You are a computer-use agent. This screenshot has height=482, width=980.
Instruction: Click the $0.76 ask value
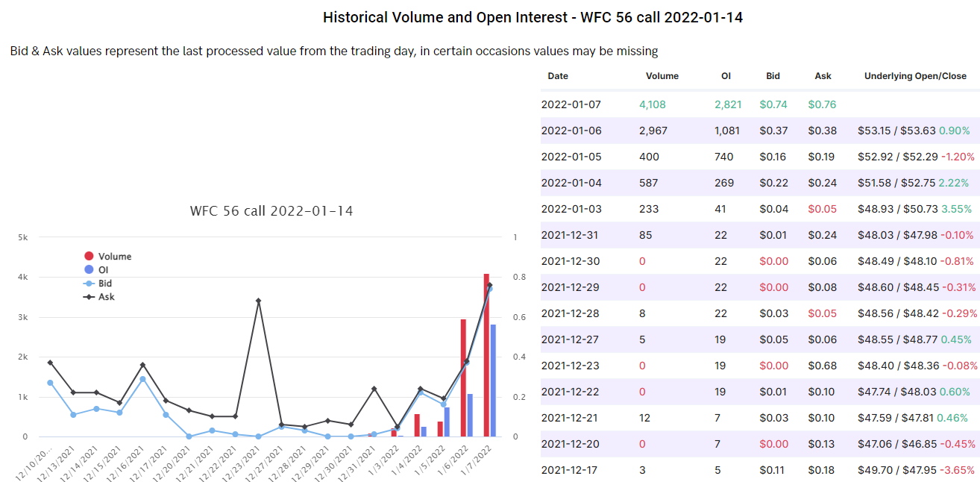pyautogui.click(x=823, y=104)
